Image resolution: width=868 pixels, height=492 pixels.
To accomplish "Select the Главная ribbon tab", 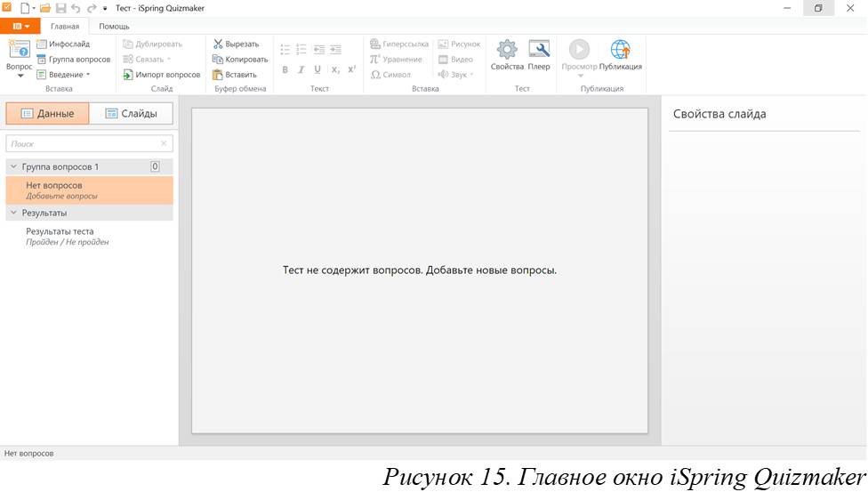I will click(x=64, y=27).
